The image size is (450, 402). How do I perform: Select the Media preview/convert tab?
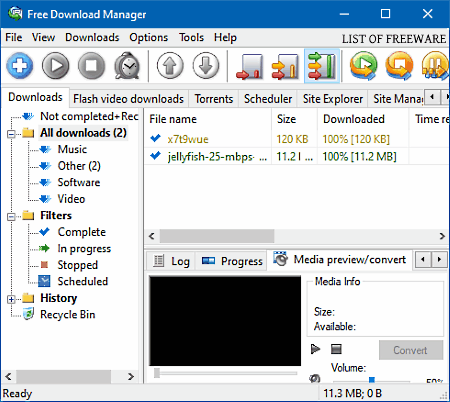339,259
